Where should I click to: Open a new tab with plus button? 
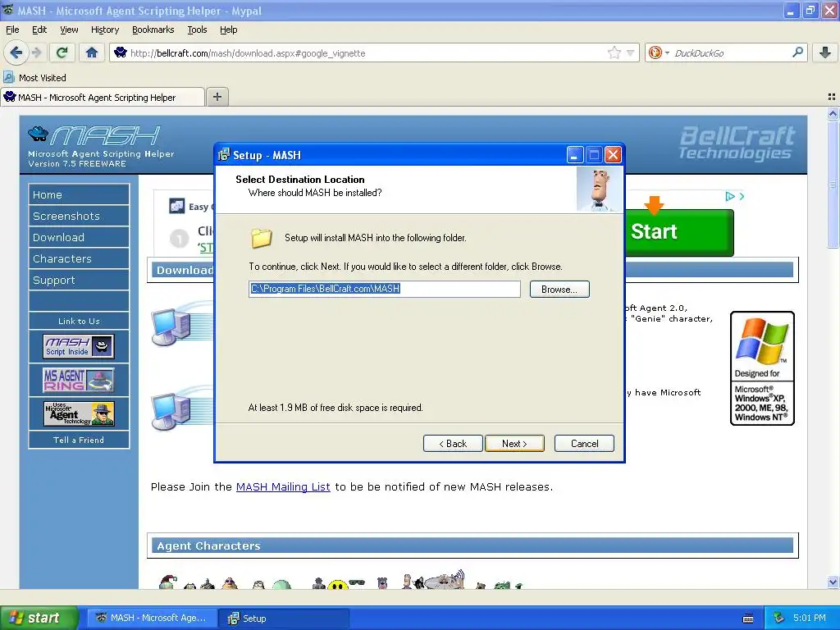[217, 97]
